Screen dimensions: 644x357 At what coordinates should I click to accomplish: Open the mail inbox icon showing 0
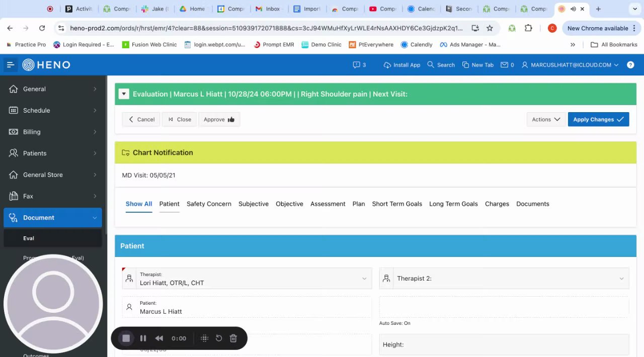(x=507, y=65)
